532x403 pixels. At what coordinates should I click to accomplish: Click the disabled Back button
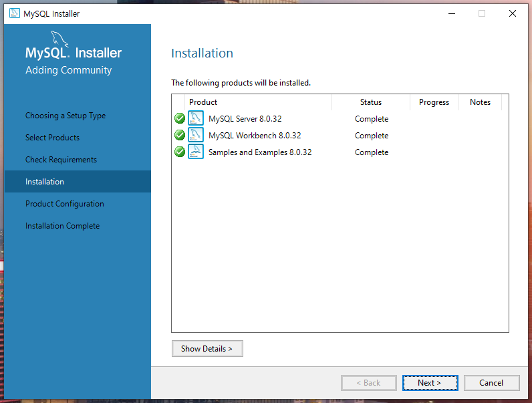(x=369, y=383)
